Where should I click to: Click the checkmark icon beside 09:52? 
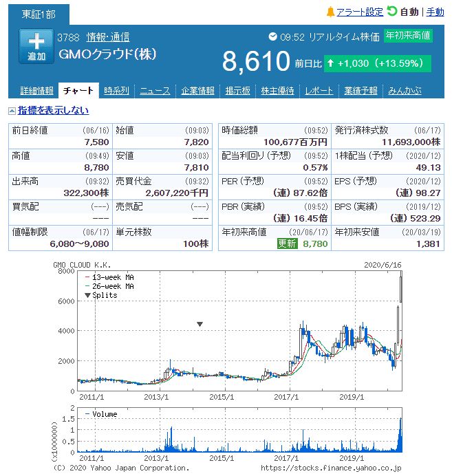pos(273,36)
